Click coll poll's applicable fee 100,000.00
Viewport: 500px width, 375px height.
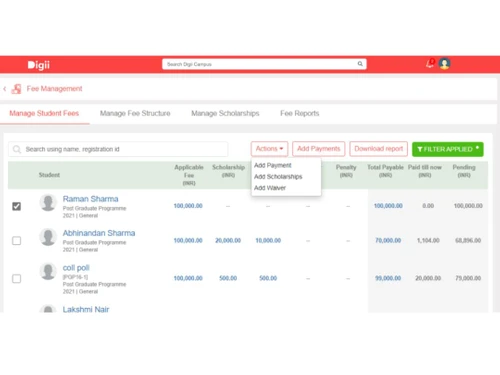point(188,278)
